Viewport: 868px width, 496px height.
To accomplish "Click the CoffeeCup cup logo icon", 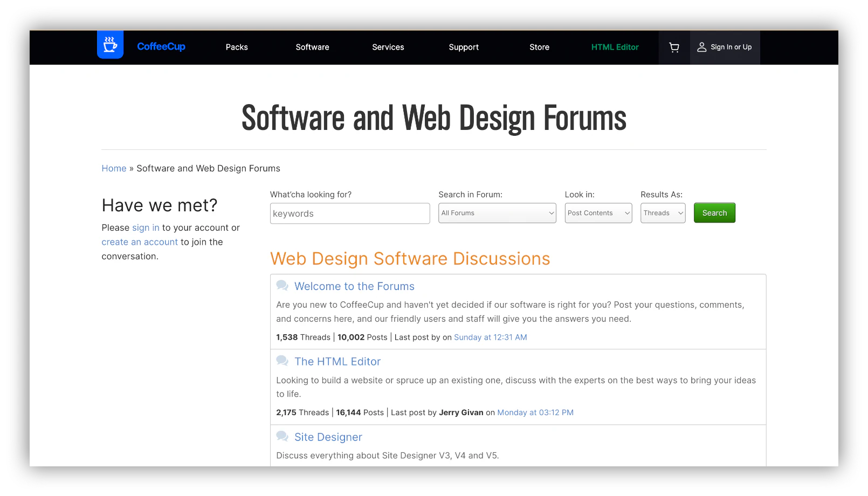I will [x=110, y=45].
